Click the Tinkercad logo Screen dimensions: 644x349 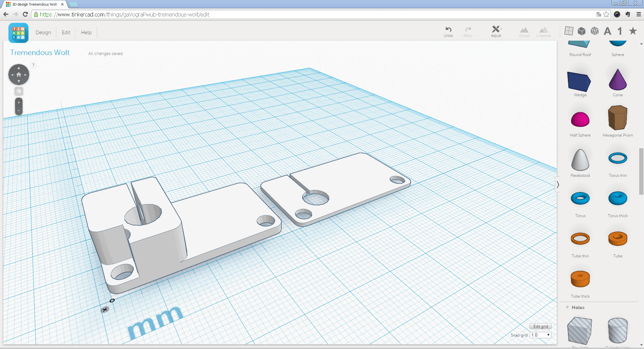coord(19,33)
